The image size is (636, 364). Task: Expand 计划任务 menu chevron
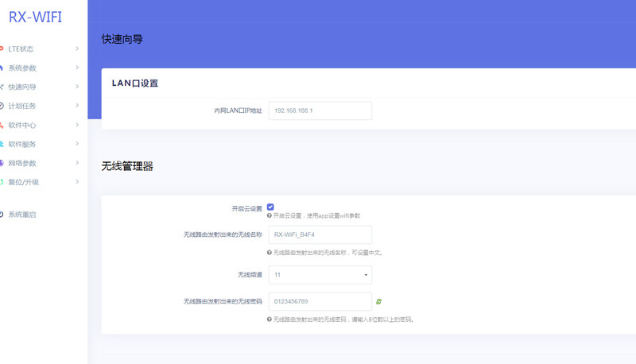[77, 106]
